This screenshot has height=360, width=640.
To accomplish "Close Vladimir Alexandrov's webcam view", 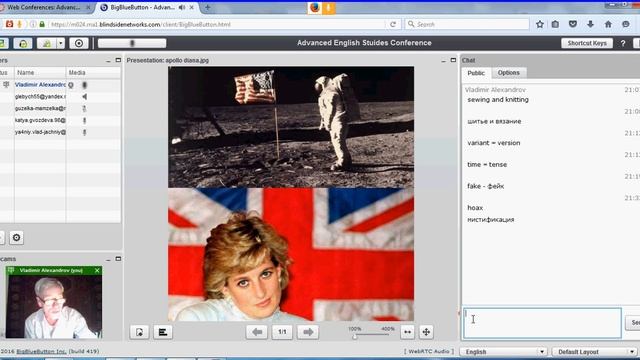I will (97, 271).
